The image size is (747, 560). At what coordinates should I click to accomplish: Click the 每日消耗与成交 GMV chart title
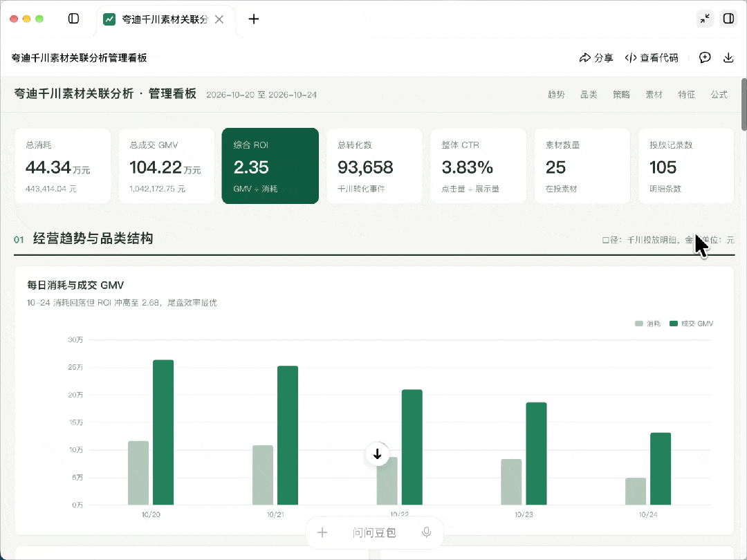point(75,285)
